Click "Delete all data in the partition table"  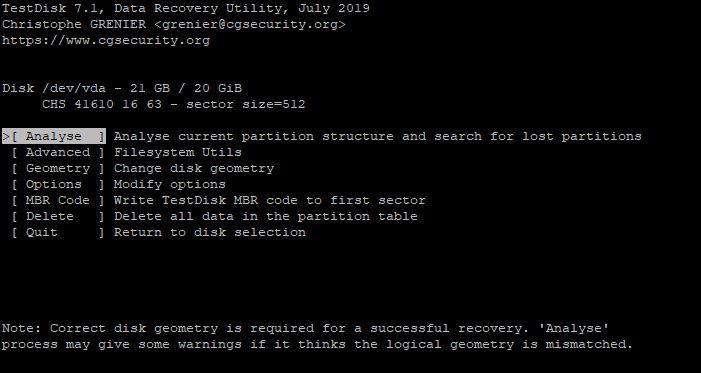[x=266, y=216]
